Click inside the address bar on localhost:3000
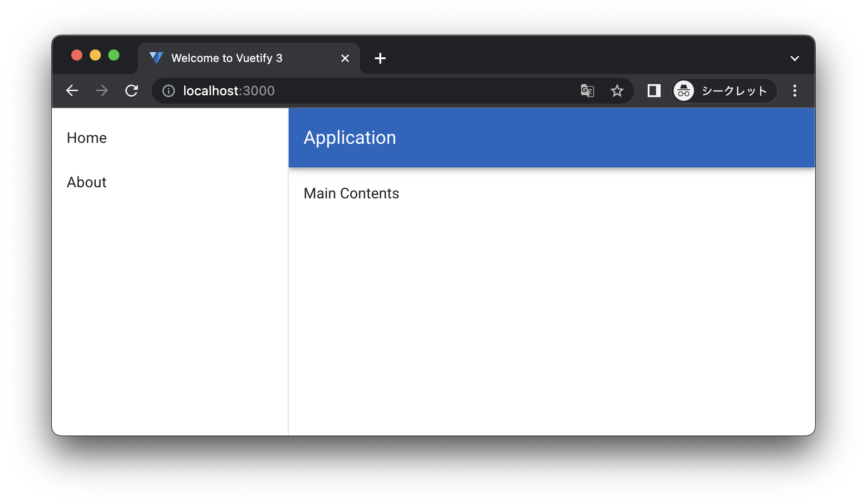Image resolution: width=867 pixels, height=504 pixels. (x=228, y=91)
